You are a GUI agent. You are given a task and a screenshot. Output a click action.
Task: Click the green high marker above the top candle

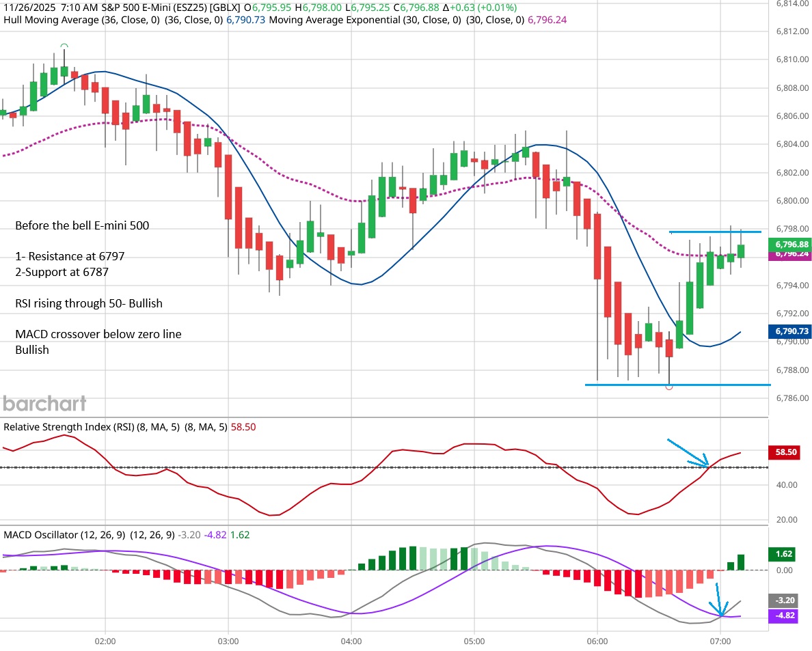coord(64,45)
